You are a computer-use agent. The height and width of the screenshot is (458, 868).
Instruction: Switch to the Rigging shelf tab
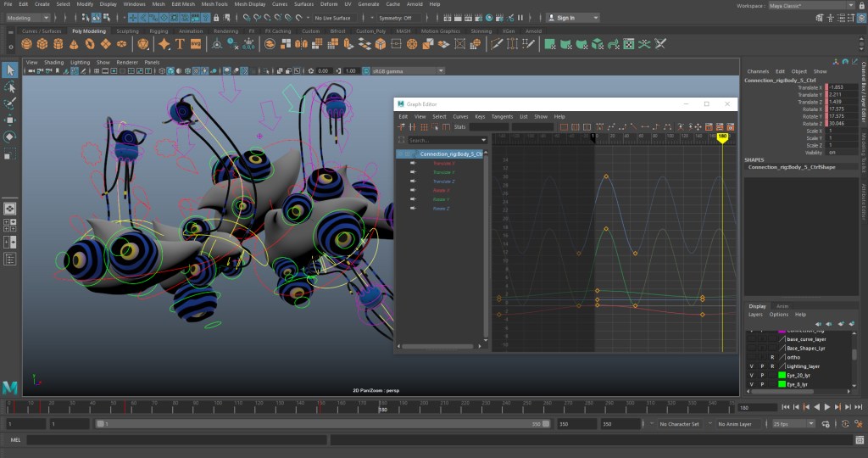coord(159,31)
